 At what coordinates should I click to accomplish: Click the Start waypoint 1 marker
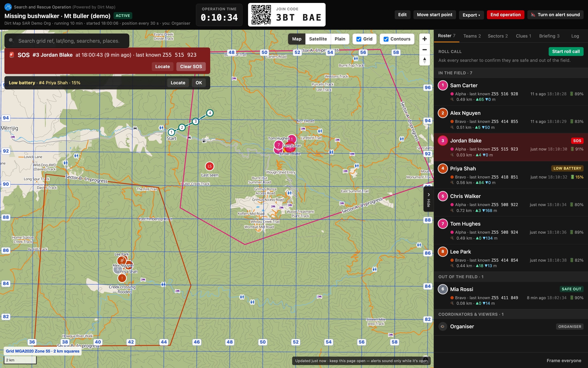click(171, 132)
